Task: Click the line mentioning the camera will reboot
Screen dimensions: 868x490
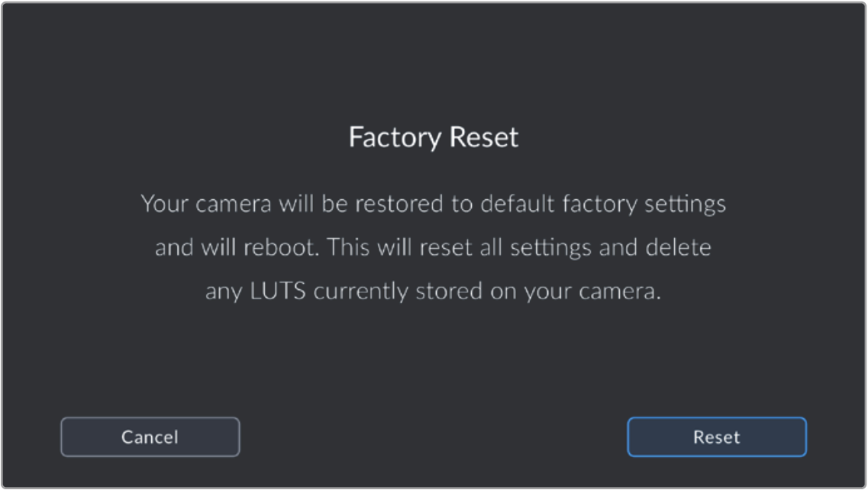Action: coord(434,249)
